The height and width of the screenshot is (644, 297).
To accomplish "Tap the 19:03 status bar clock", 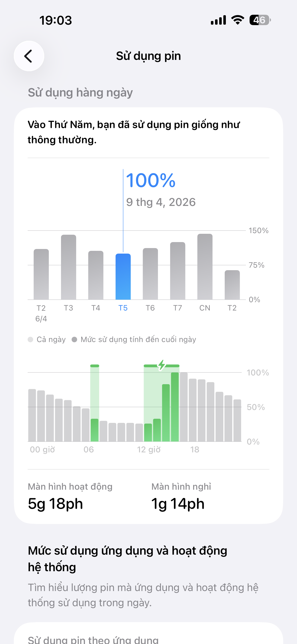I will 55,20.
